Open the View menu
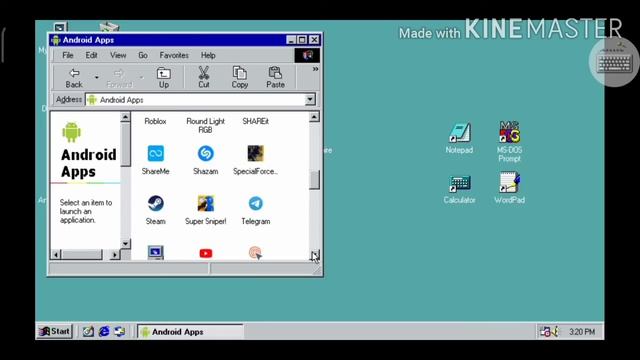Viewport: 640px width, 360px height. [x=118, y=55]
